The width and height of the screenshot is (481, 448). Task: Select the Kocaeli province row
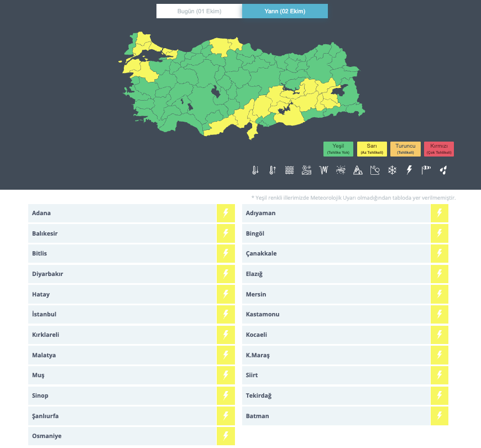click(345, 335)
